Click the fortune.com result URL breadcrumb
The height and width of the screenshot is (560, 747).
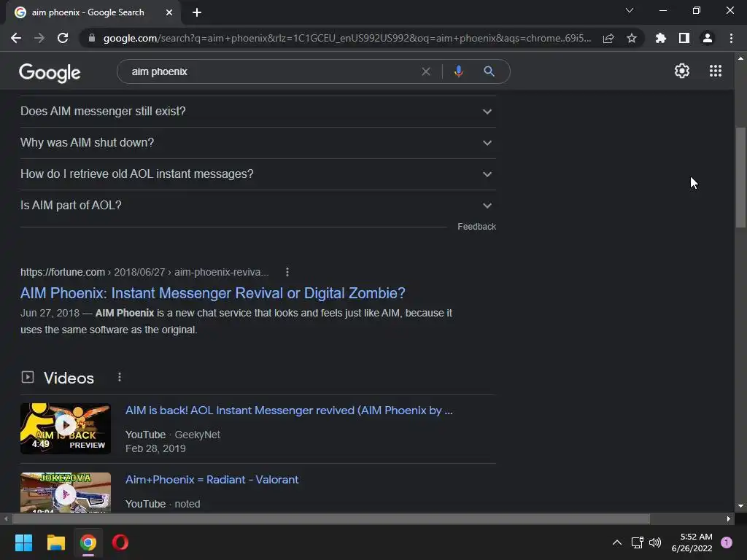pos(144,272)
